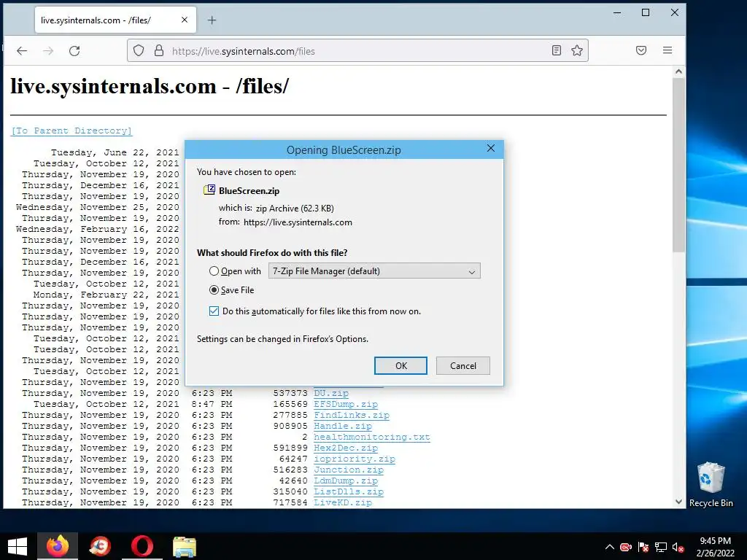Image resolution: width=747 pixels, height=560 pixels.
Task: Toggle reader view icon
Action: coord(557,50)
